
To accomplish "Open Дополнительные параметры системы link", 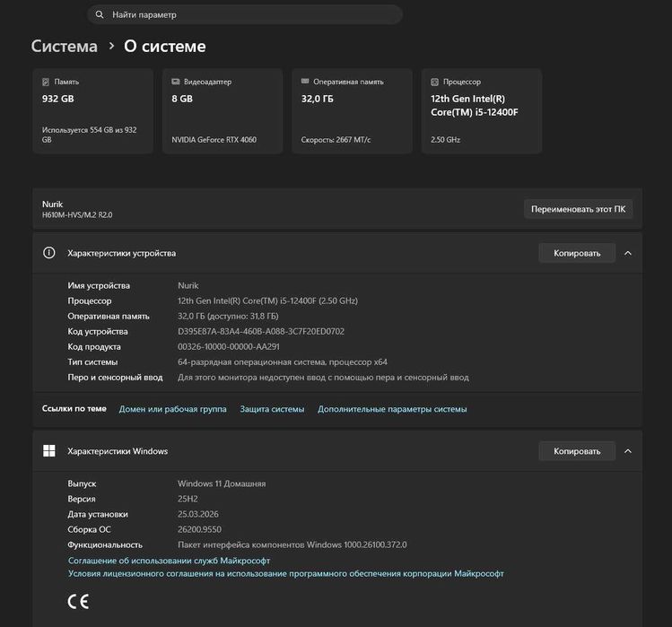I will pos(392,409).
